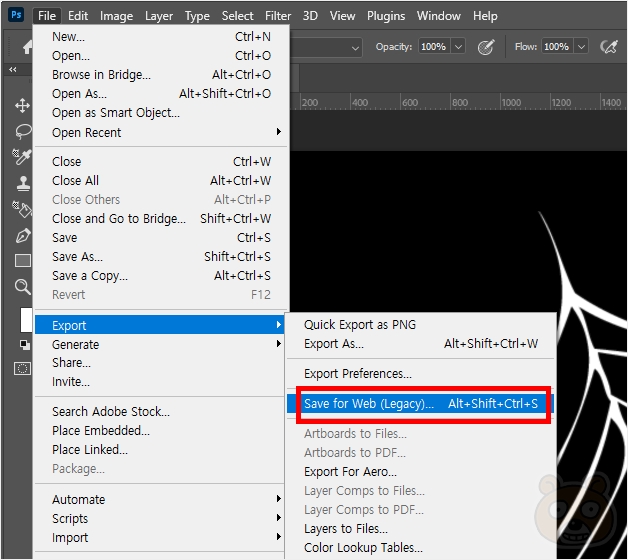Choose Open As... menu entry
Image resolution: width=628 pixels, height=560 pixels.
(x=162, y=93)
